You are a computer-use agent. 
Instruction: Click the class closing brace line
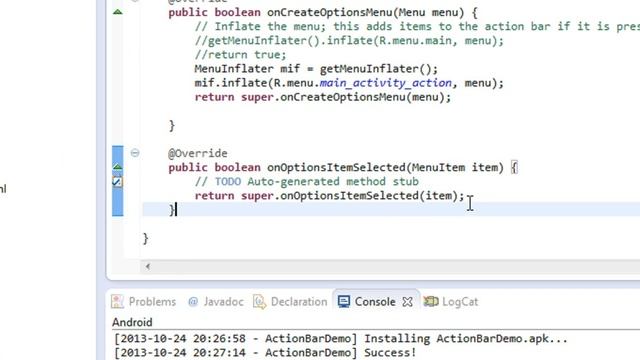pyautogui.click(x=145, y=238)
